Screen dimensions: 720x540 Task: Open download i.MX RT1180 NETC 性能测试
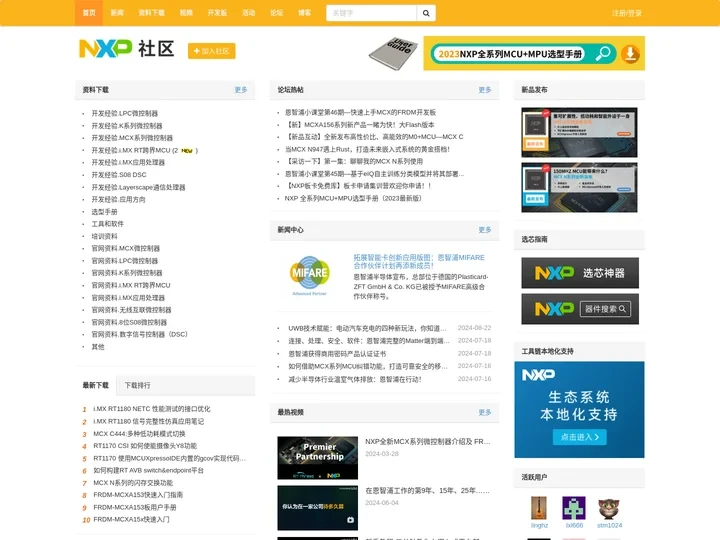[x=152, y=409]
